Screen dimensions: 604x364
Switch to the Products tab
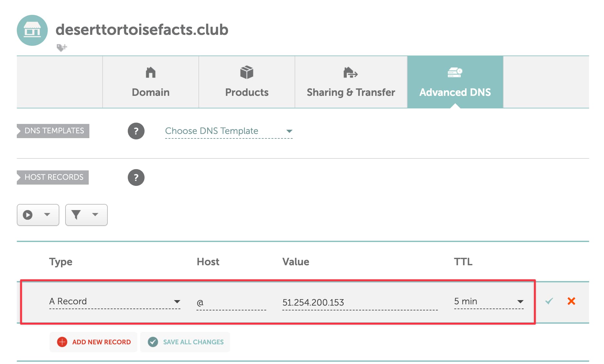click(247, 82)
